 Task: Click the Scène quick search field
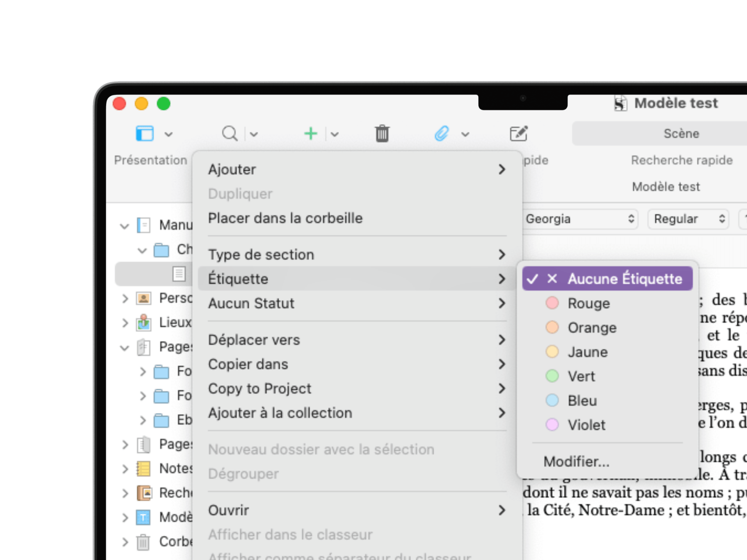(x=681, y=133)
